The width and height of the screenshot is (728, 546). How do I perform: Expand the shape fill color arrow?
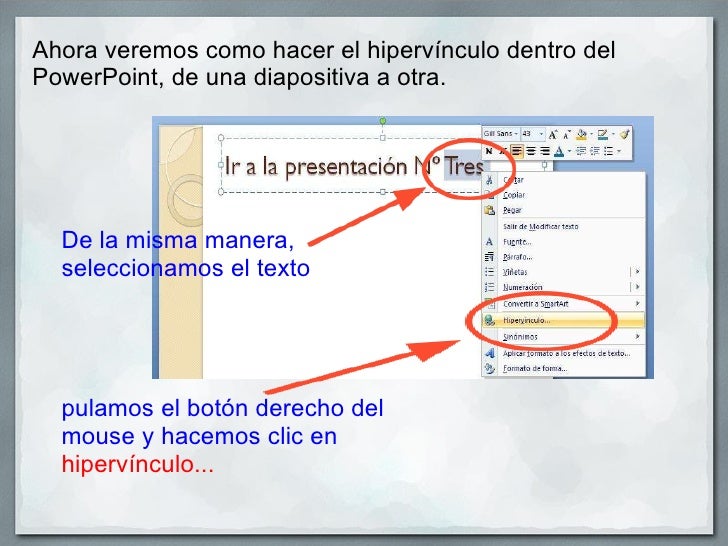click(x=591, y=135)
